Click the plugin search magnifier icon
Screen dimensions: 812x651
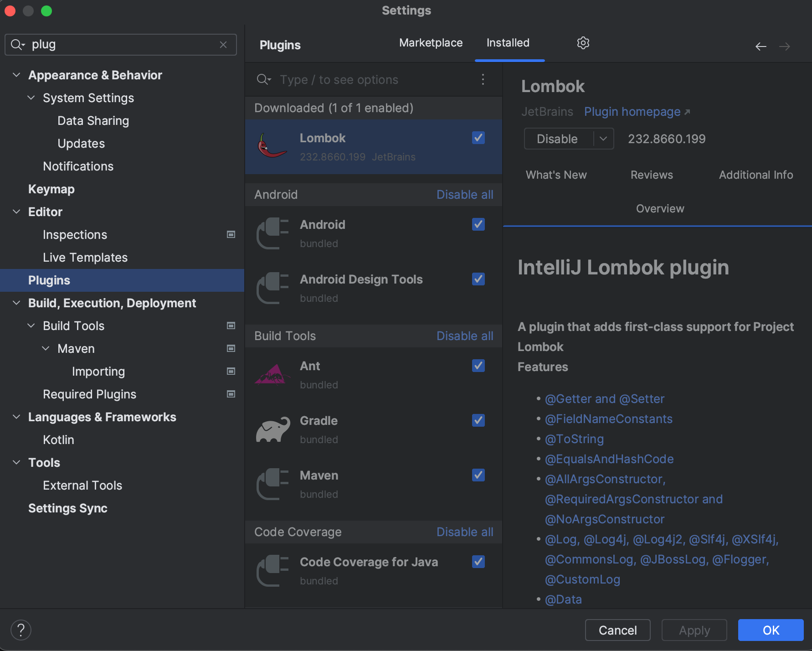(264, 80)
